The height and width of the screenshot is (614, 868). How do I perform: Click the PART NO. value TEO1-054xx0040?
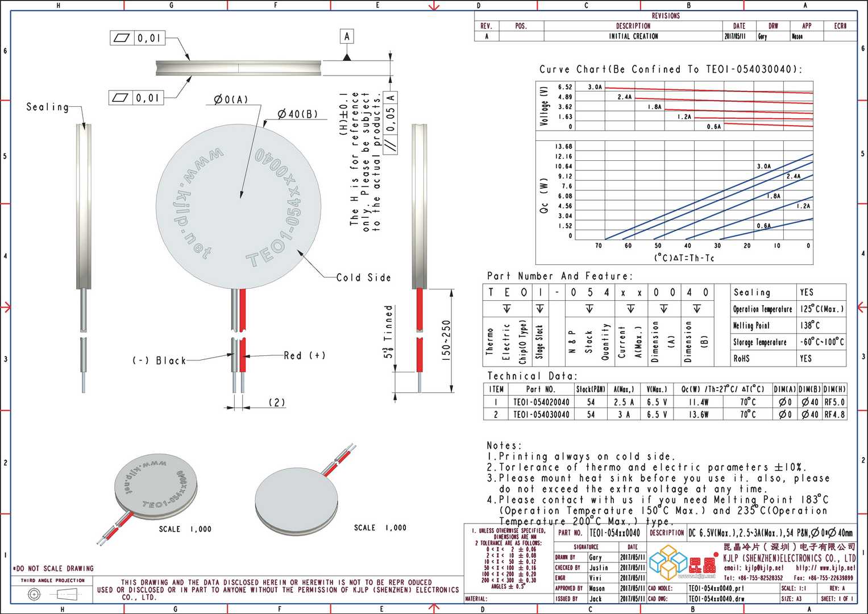click(x=615, y=533)
